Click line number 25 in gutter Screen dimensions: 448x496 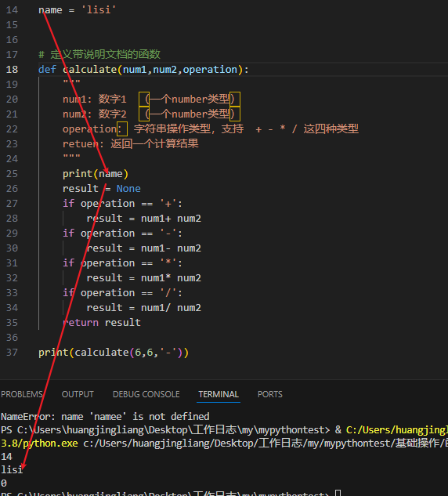pyautogui.click(x=12, y=174)
